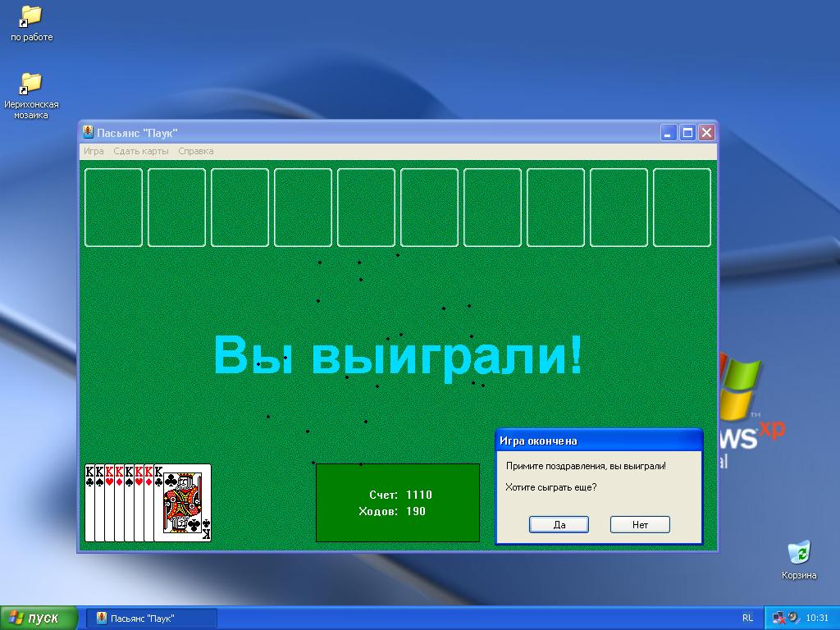This screenshot has height=630, width=840.
Task: Click Да to play another game
Action: click(559, 524)
